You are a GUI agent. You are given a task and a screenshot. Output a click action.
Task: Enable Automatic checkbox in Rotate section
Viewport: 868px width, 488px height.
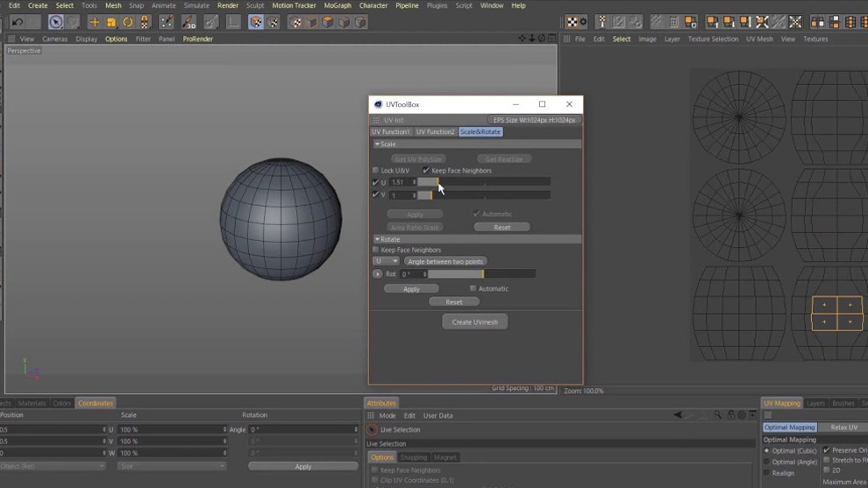pos(473,288)
